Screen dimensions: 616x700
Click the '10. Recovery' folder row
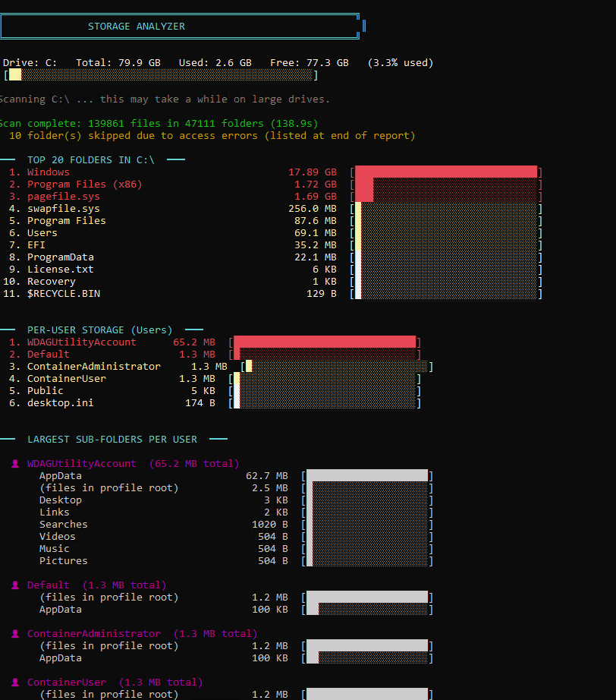pos(272,281)
